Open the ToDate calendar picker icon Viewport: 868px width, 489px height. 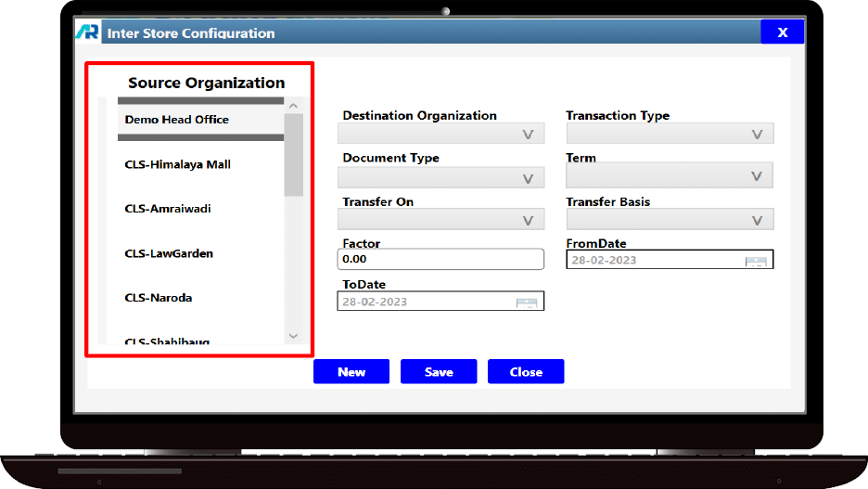tap(527, 302)
